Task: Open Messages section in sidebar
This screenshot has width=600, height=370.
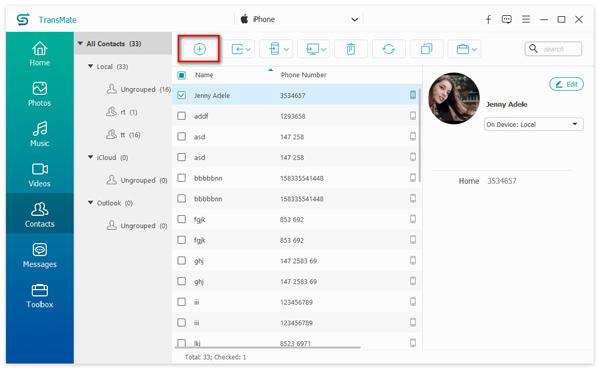Action: (40, 255)
